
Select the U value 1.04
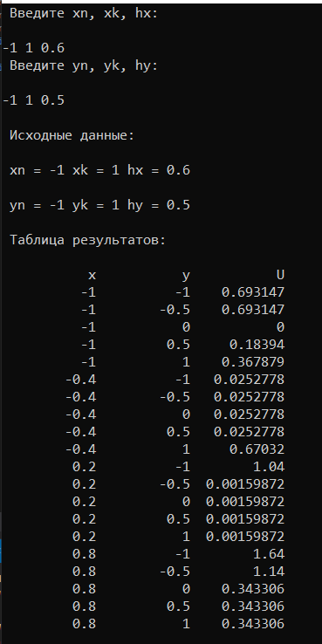[x=269, y=467]
